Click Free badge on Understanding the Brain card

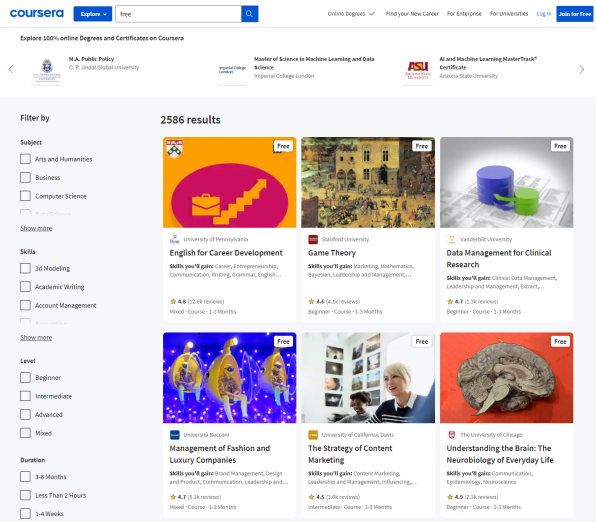[x=560, y=341]
